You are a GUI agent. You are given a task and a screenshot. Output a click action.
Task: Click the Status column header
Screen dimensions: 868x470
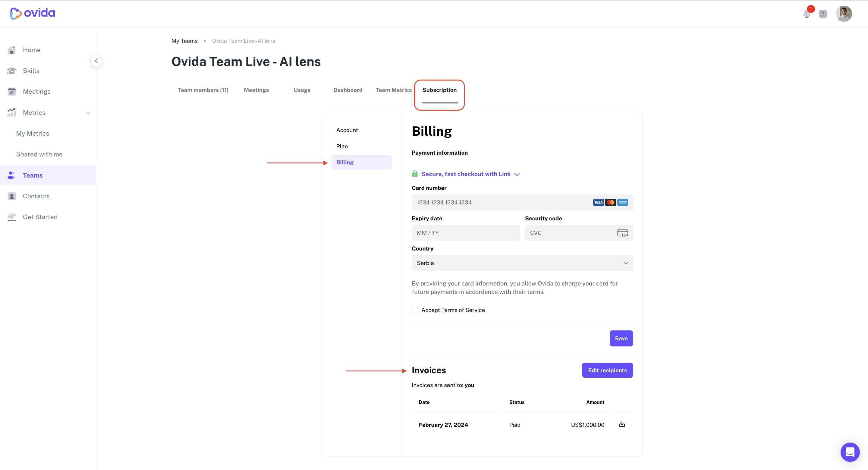coord(517,402)
